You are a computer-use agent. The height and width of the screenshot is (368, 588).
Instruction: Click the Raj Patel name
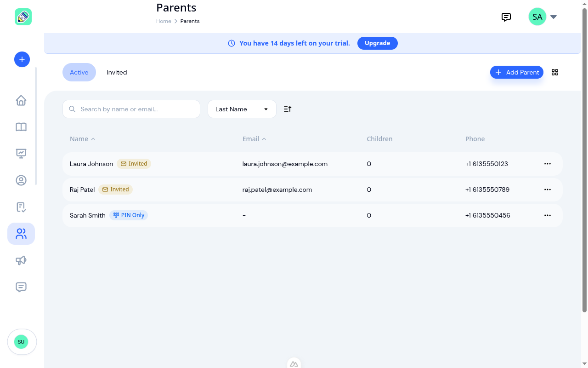82,190
